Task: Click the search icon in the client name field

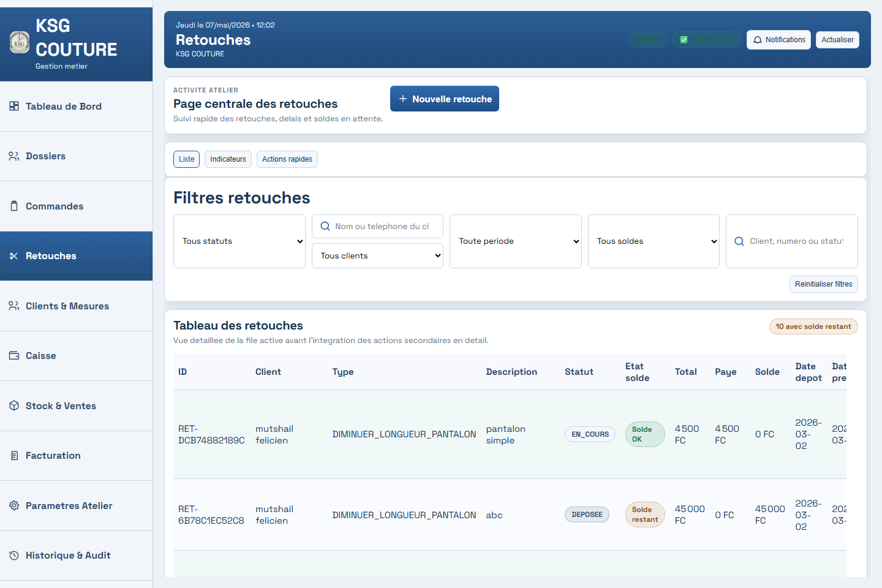Action: pos(325,226)
